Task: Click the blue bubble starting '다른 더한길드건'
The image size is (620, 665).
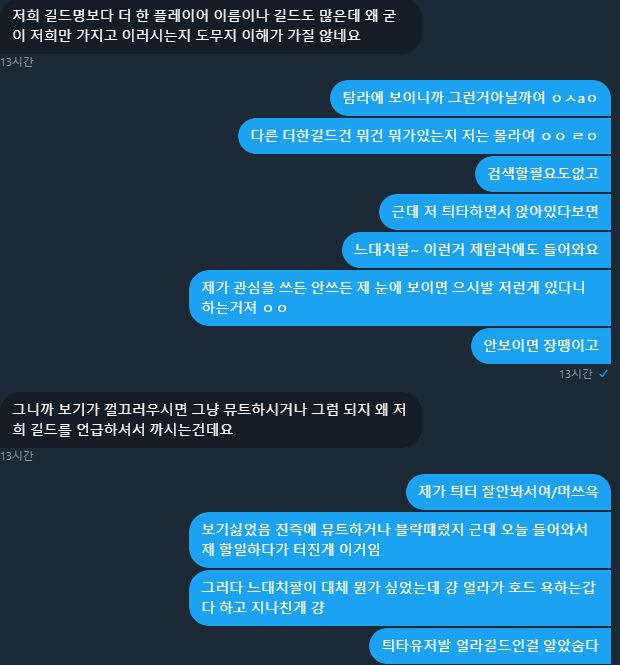Action: click(x=425, y=136)
